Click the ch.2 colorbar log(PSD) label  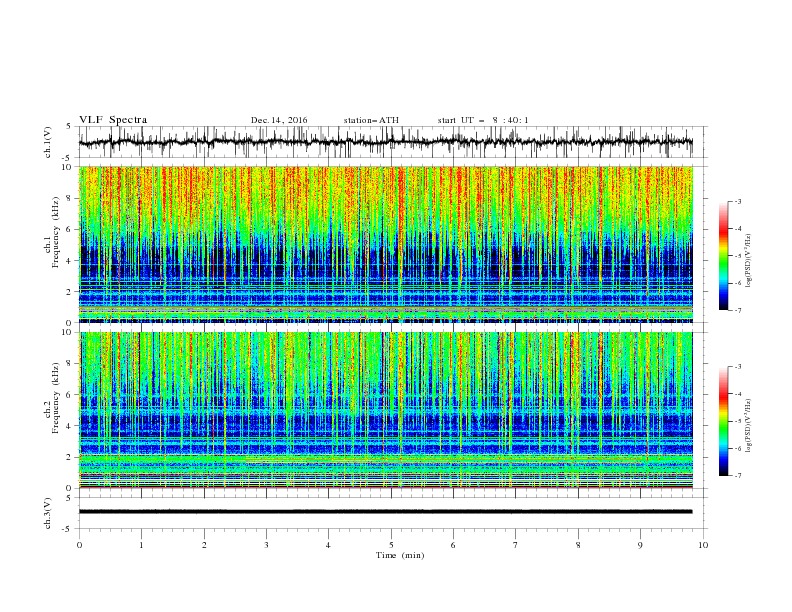(x=749, y=425)
